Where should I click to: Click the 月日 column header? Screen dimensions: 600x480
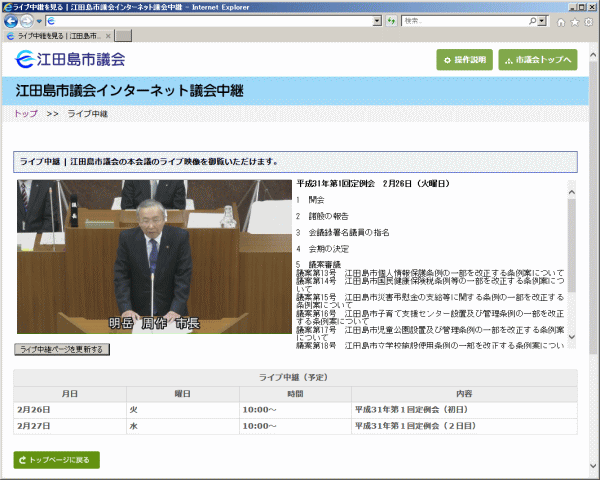coord(70,394)
